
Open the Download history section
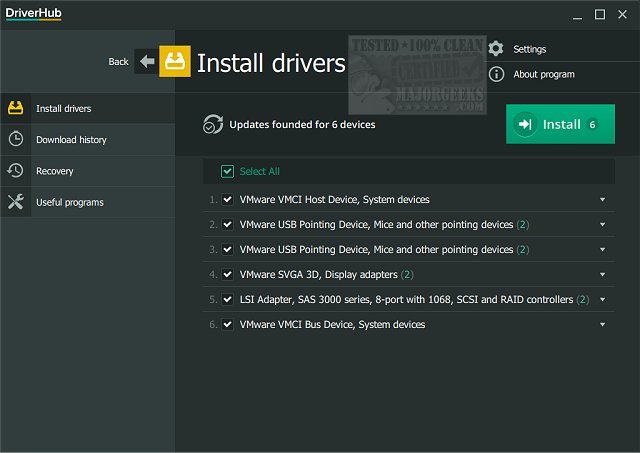[x=71, y=140]
